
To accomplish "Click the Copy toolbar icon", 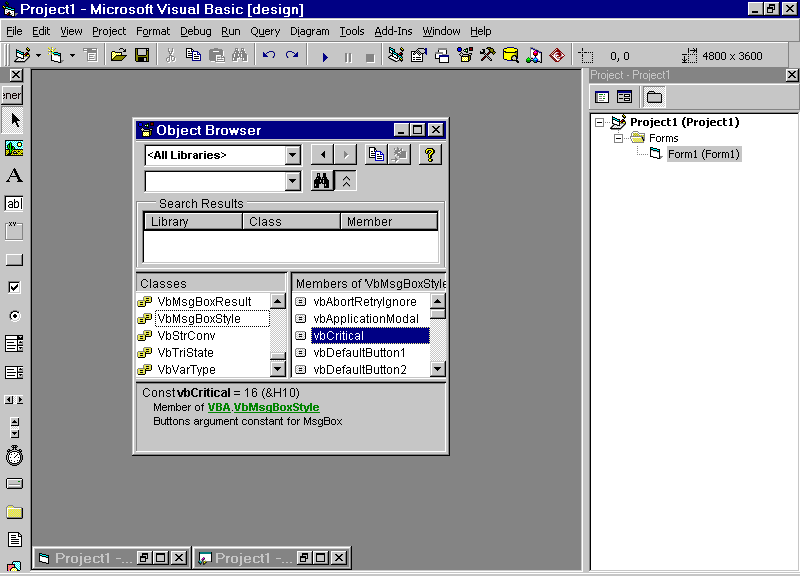I will click(x=193, y=55).
